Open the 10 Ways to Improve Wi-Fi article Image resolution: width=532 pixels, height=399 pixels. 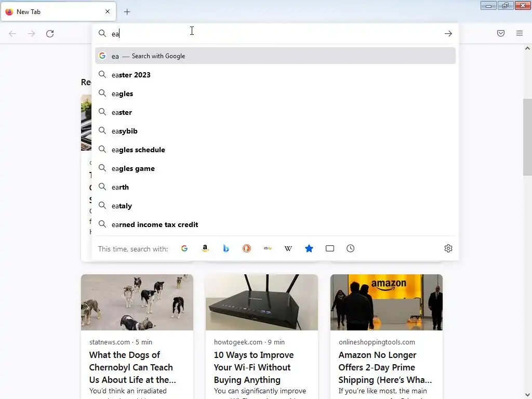(x=254, y=367)
